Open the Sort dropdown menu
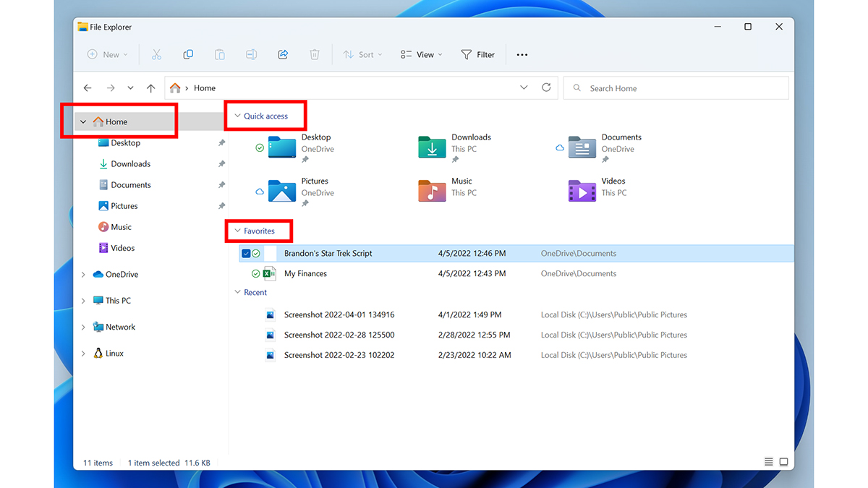868x488 pixels. coord(362,54)
